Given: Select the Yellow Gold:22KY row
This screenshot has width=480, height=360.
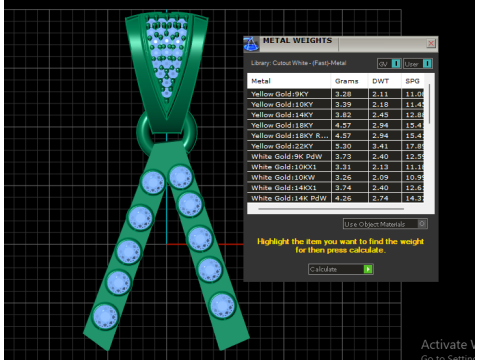Looking at the screenshot, I should pyautogui.click(x=336, y=146).
